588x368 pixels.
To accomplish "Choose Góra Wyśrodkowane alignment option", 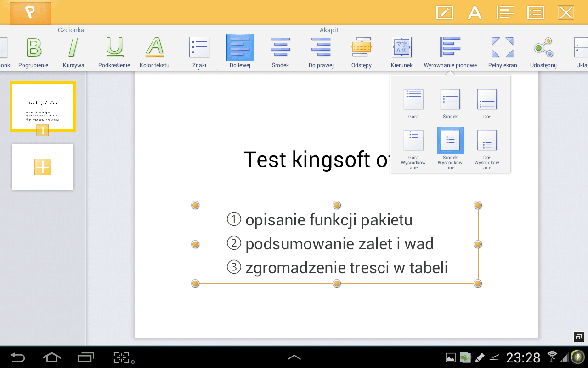I will point(413,149).
